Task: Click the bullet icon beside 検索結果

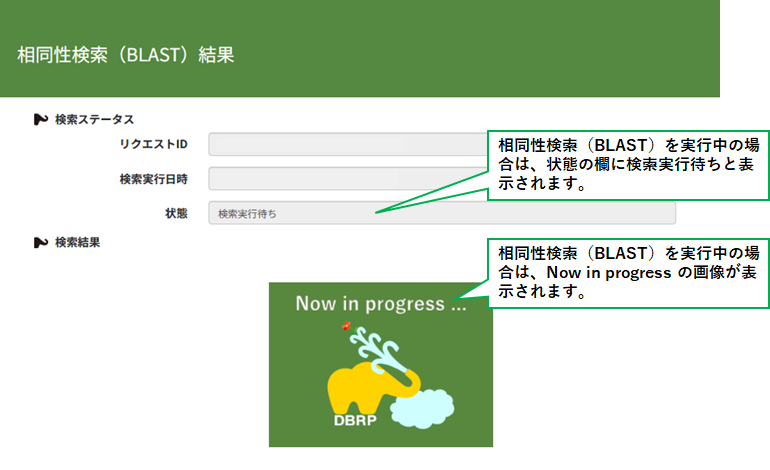Action: click(x=41, y=242)
